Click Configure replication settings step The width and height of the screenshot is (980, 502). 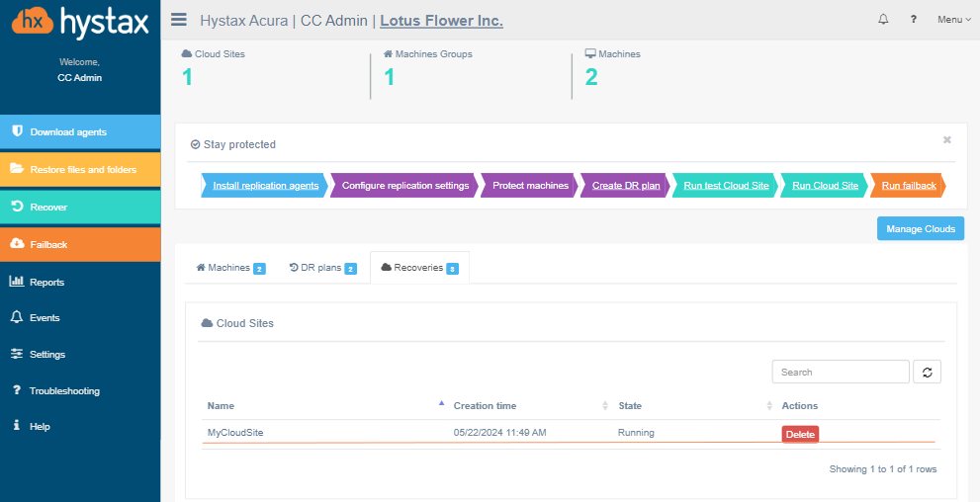(405, 186)
